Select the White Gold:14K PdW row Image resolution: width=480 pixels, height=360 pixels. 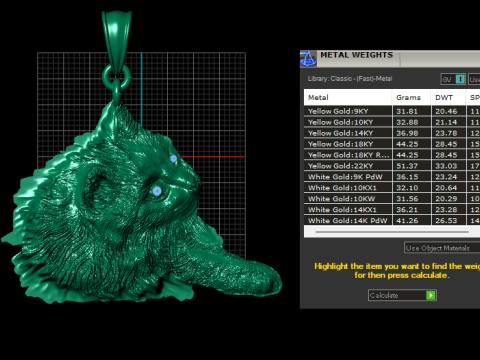pyautogui.click(x=392, y=220)
